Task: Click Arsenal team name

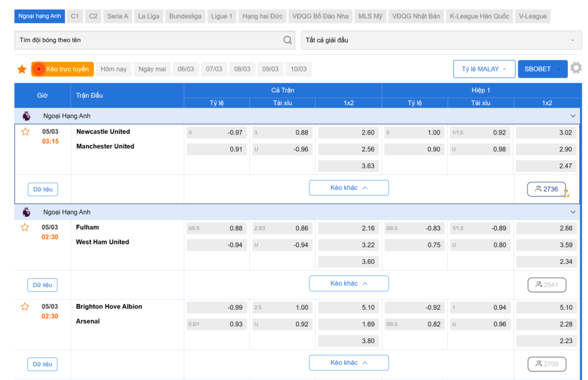Action: coord(88,321)
